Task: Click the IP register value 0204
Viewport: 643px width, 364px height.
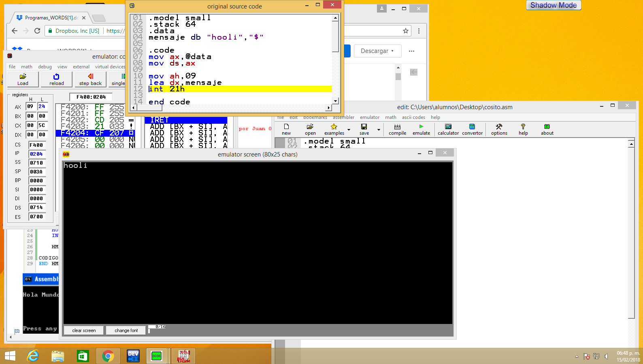Action: point(36,154)
